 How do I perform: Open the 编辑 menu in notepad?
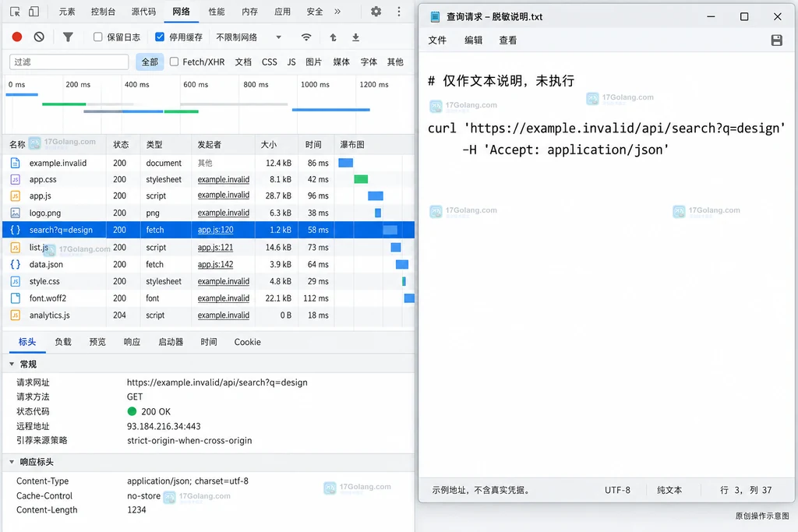click(x=473, y=41)
